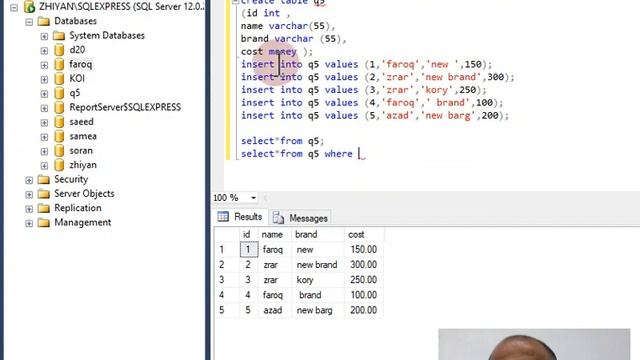Click the Management folder icon
This screenshot has width=640, height=360.
tap(44, 222)
